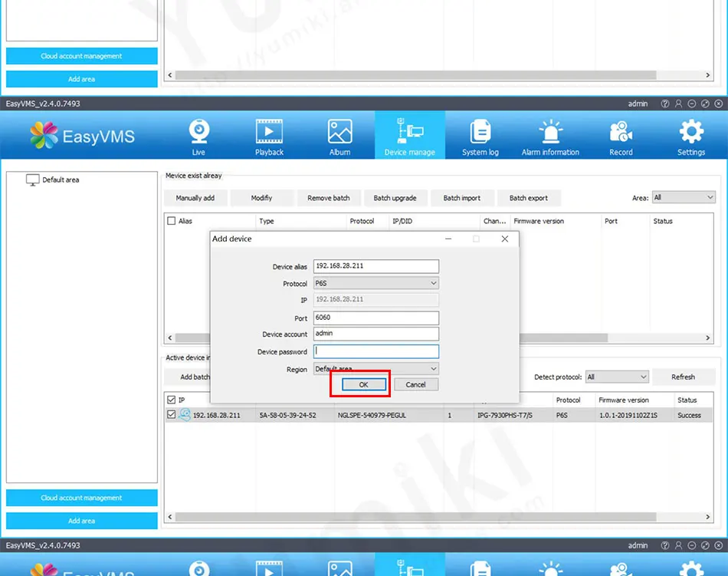Open the Record section

pos(621,137)
